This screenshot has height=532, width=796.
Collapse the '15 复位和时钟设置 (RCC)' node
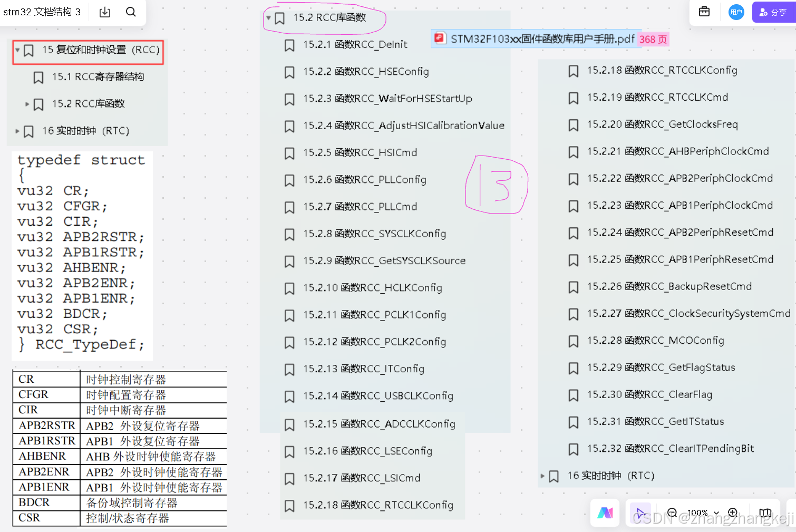18,50
